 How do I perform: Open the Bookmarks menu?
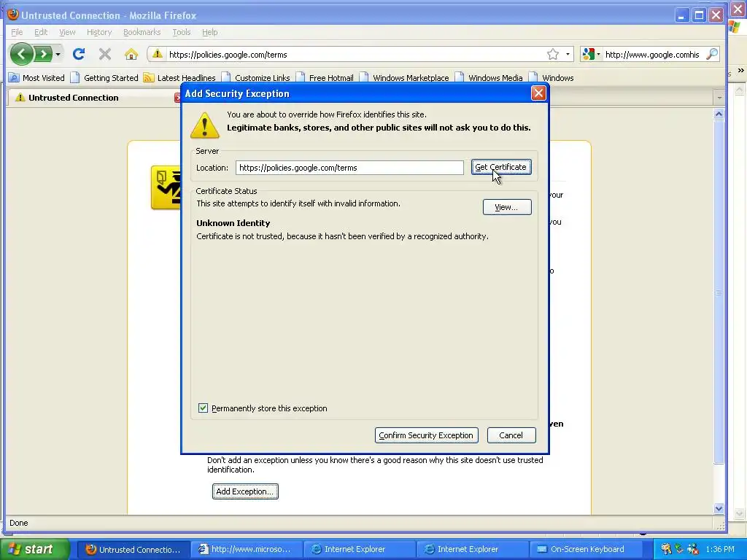(x=142, y=32)
